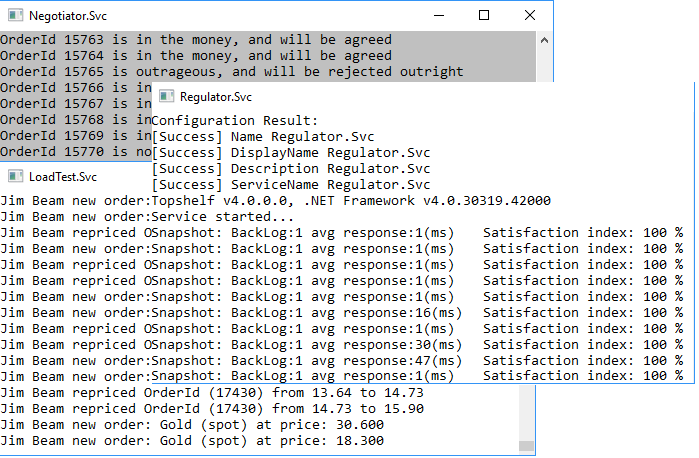The height and width of the screenshot is (458, 699).
Task: Click the [Success] Description Regulator.Svc line
Action: 290,168
